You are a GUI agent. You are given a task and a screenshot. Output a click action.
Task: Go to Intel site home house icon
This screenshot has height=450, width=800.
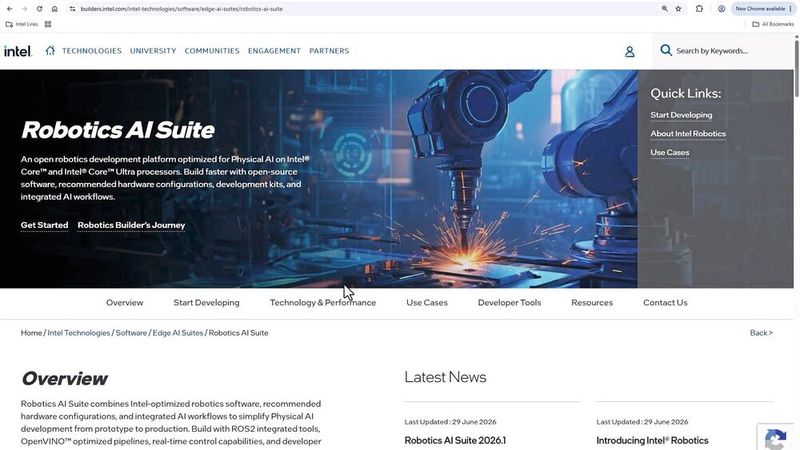[50, 51]
